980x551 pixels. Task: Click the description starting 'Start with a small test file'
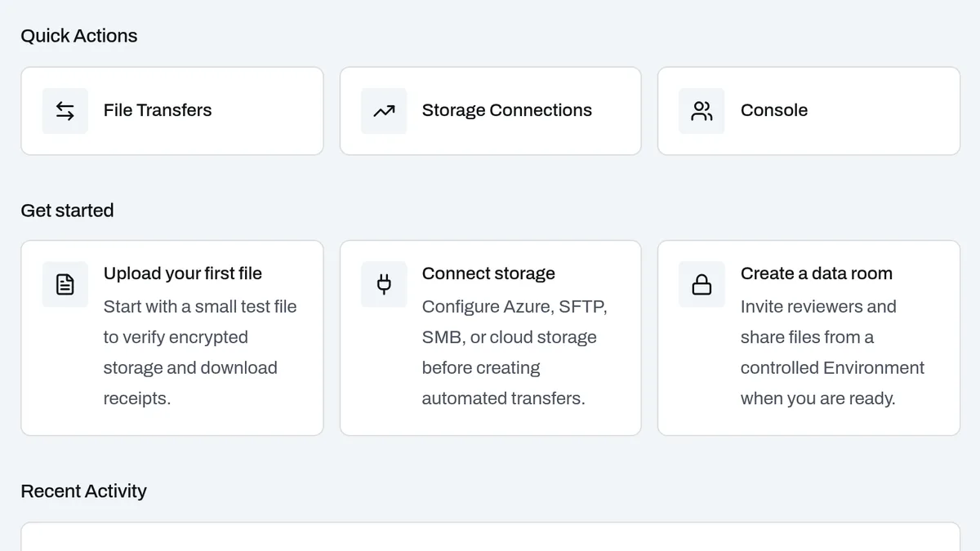pos(200,353)
